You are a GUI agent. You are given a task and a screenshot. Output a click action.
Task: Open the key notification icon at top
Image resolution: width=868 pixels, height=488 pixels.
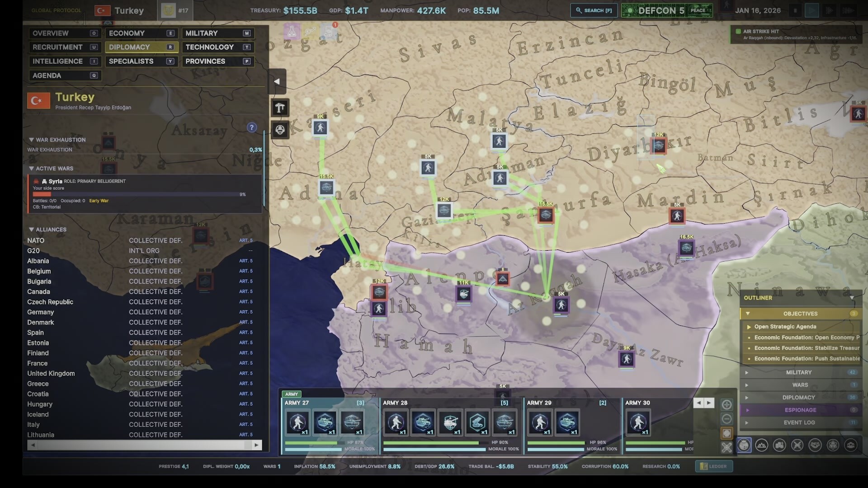click(x=311, y=31)
